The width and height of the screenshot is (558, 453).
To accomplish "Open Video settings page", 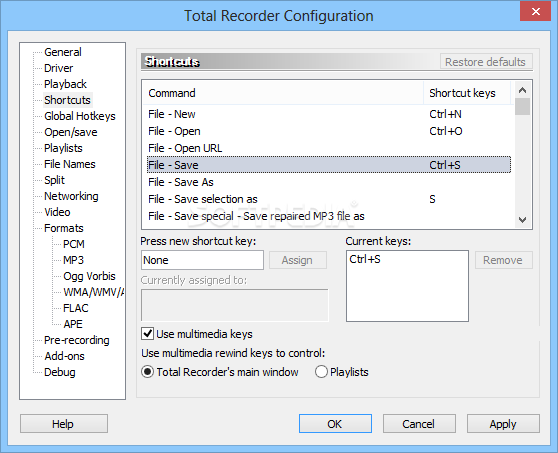I will pyautogui.click(x=57, y=212).
